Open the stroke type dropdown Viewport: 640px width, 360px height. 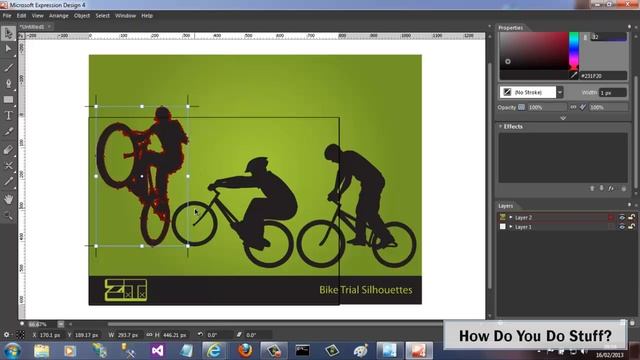click(560, 92)
